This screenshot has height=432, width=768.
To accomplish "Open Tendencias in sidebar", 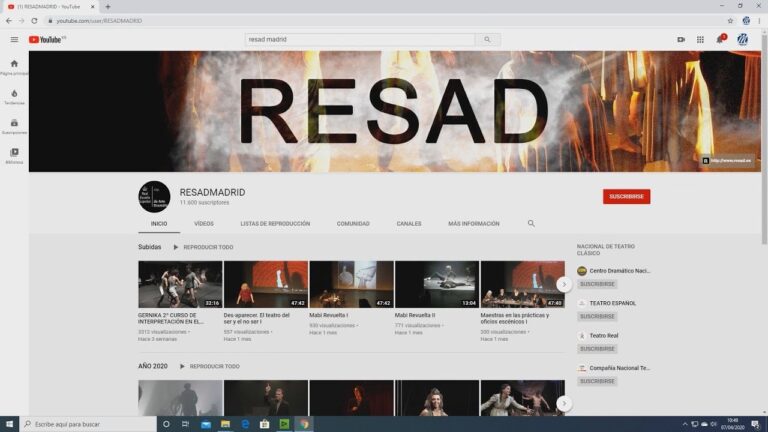I will [x=14, y=97].
